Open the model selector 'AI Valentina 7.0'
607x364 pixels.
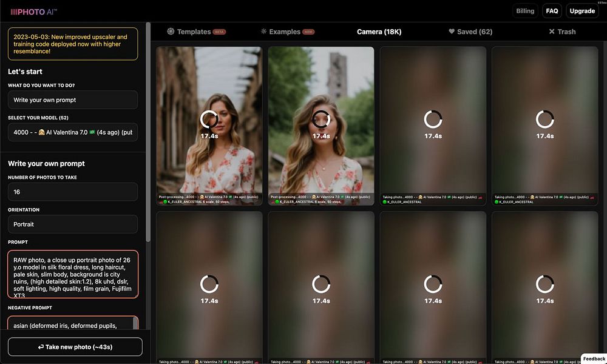pyautogui.click(x=73, y=132)
